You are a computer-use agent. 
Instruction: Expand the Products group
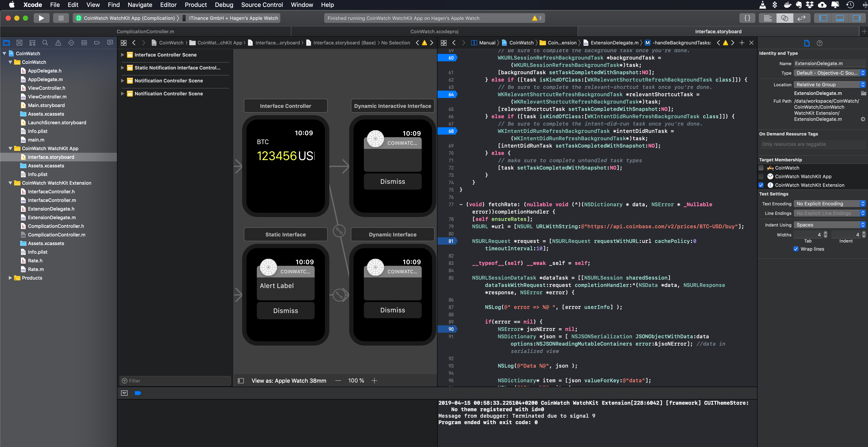[10, 278]
